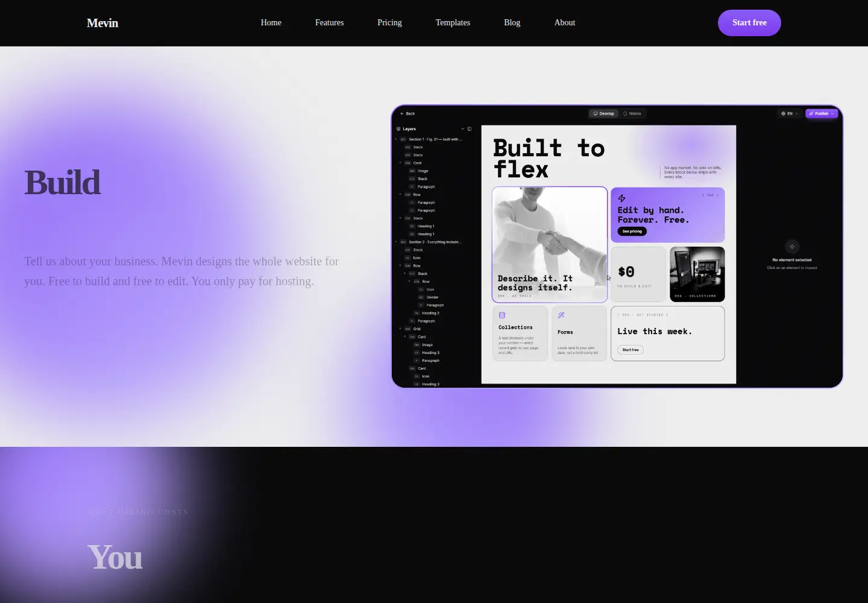868x603 pixels.
Task: Click the magic wand icon above Forms
Action: pos(561,315)
